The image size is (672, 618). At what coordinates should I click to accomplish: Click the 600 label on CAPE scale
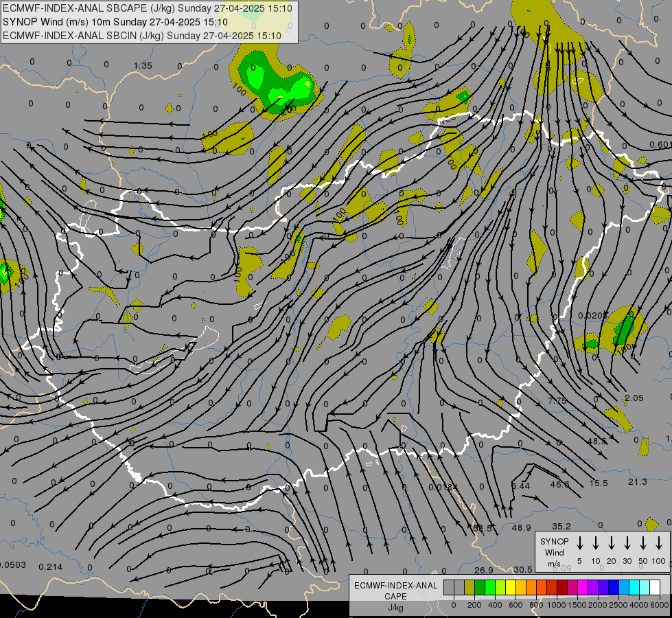pyautogui.click(x=515, y=605)
